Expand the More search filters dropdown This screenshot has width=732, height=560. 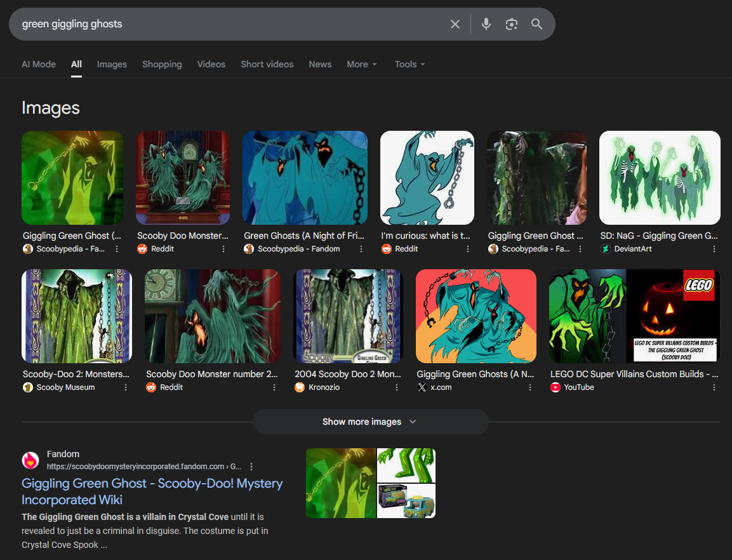click(x=362, y=64)
